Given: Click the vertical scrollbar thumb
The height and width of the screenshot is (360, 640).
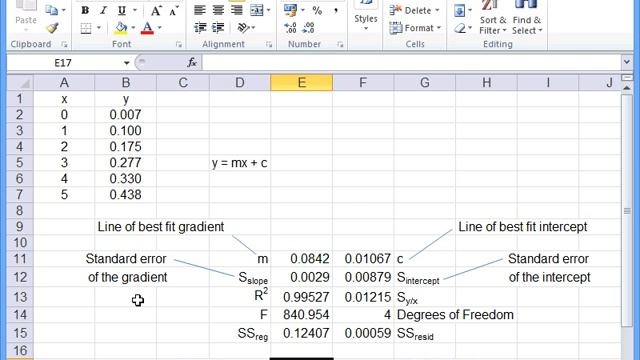Looking at the screenshot, I should click(x=627, y=210).
